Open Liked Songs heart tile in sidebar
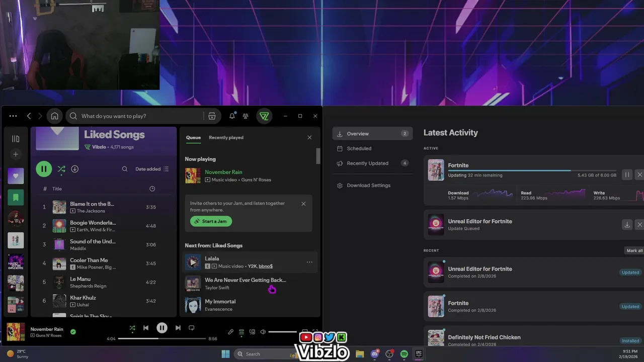Screen dimensions: 644x362 16,176
